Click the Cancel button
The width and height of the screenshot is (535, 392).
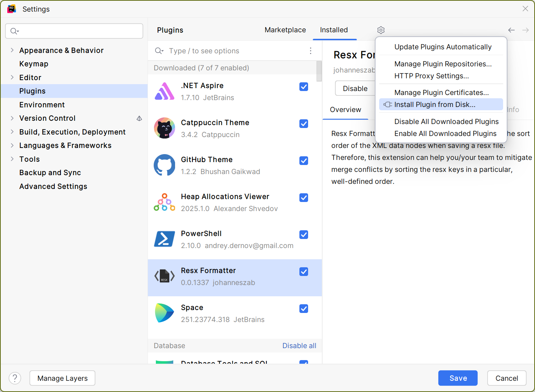pyautogui.click(x=507, y=378)
